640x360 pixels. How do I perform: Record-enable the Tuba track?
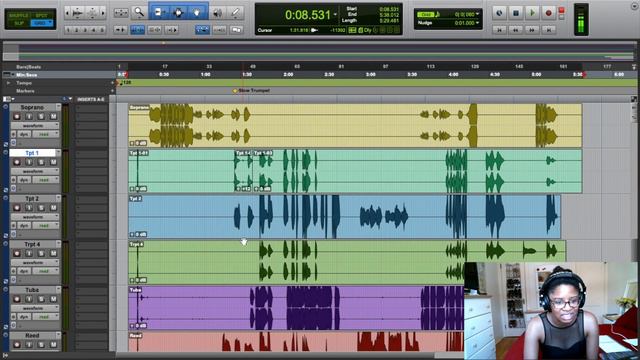(x=17, y=299)
